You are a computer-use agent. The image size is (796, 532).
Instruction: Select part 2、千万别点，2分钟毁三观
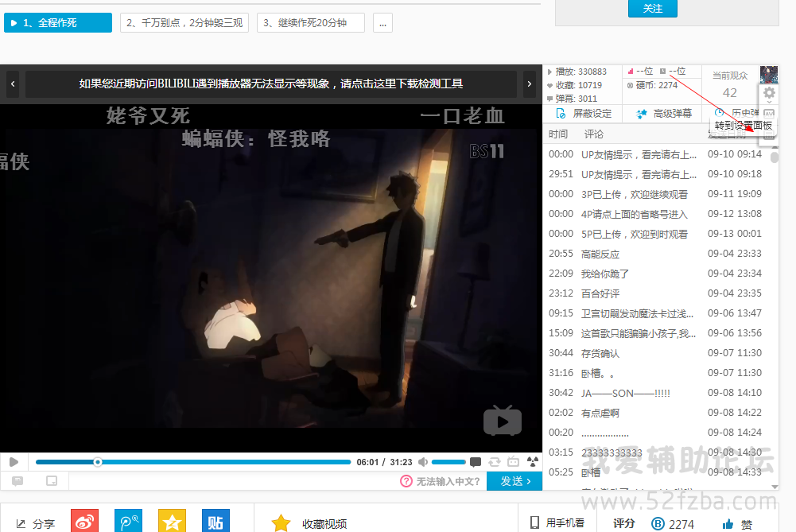tap(184, 23)
